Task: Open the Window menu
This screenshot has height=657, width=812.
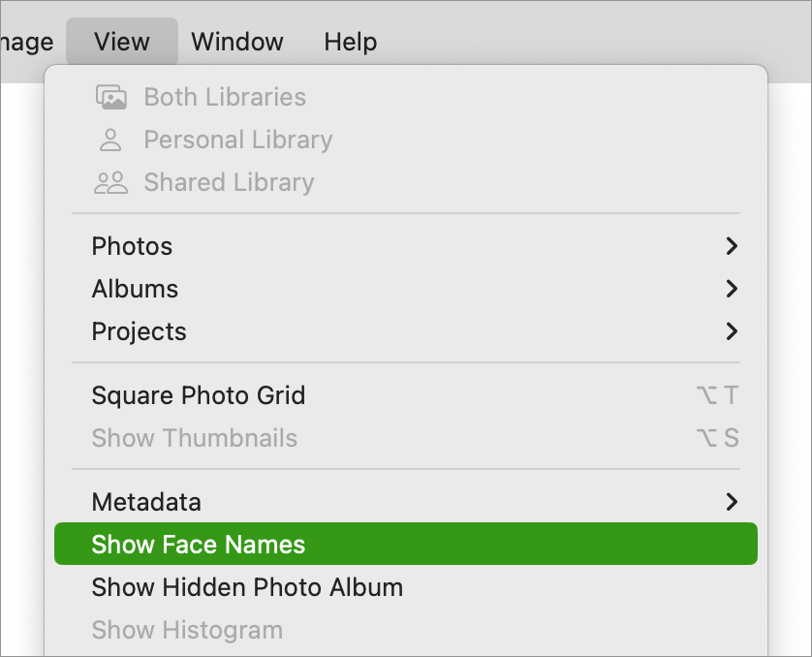Action: (237, 42)
